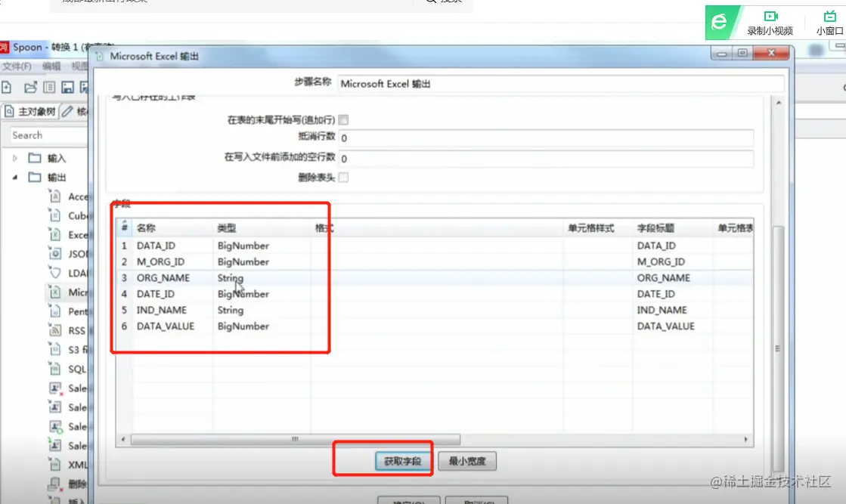Click the 最小宽度 button
Image resolution: width=846 pixels, height=504 pixels.
click(467, 462)
